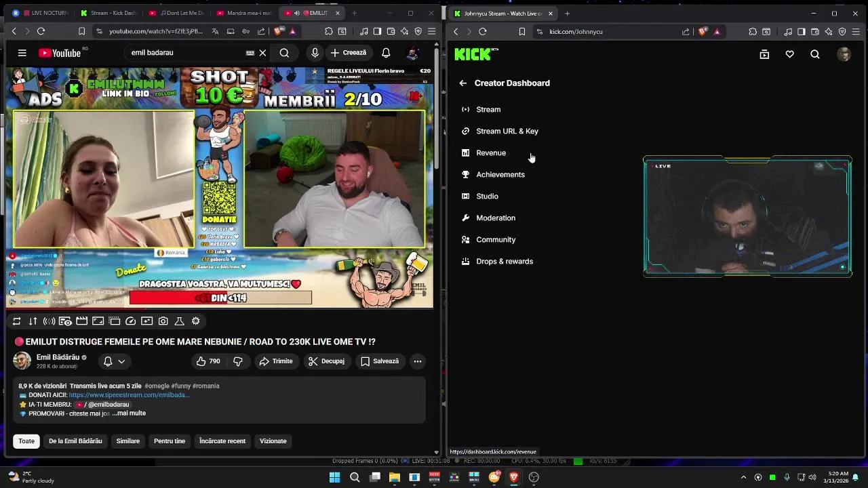Select the Încărcate recent chip
868x488 pixels.
(x=222, y=441)
